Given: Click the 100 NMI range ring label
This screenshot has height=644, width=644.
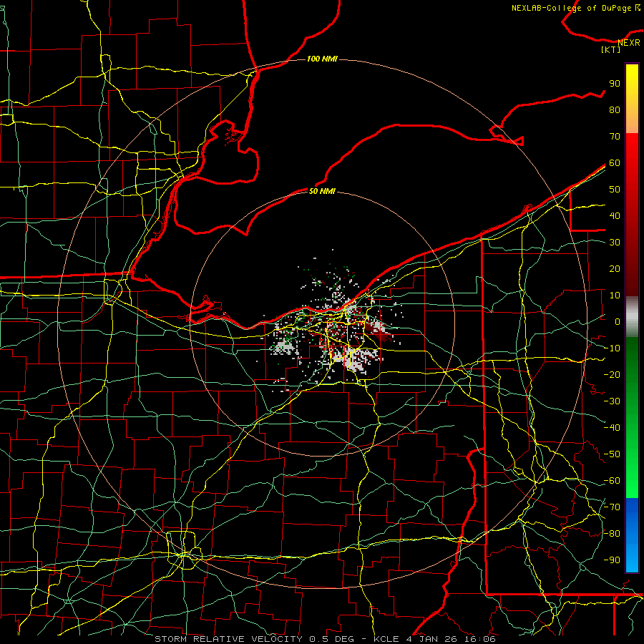Looking at the screenshot, I should point(322,59).
